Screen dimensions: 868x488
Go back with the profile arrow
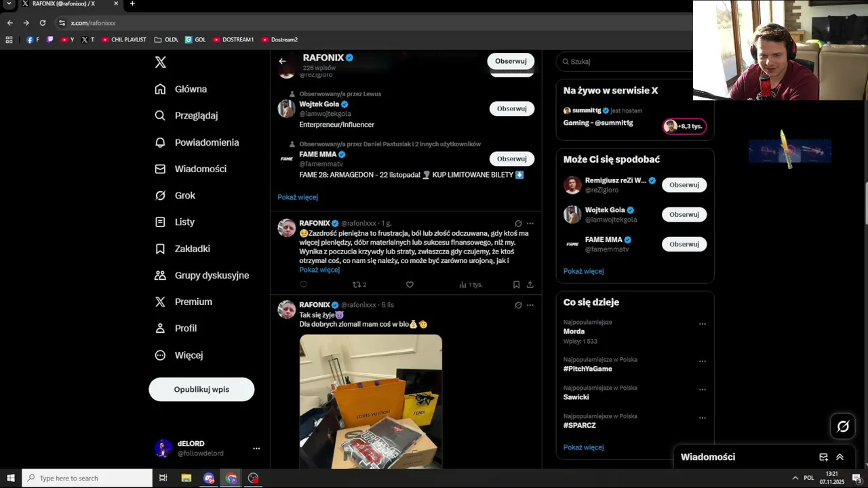click(282, 61)
